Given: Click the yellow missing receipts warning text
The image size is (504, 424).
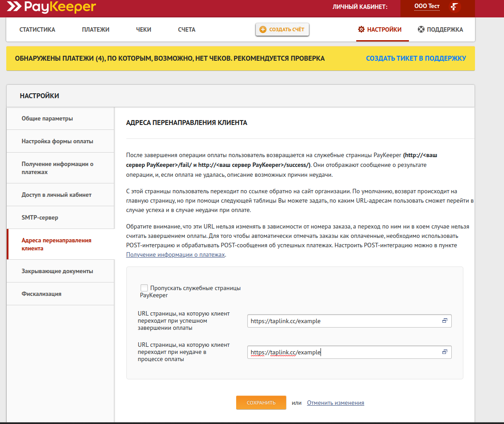Looking at the screenshot, I should (170, 58).
